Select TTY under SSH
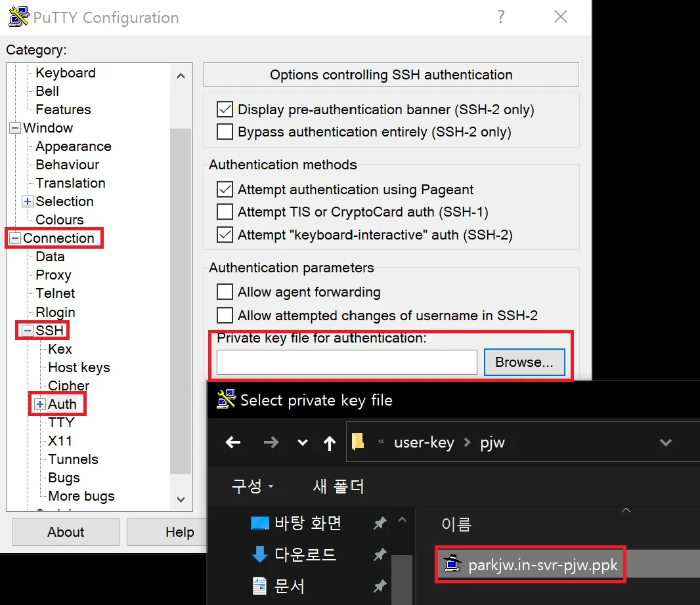 [61, 422]
